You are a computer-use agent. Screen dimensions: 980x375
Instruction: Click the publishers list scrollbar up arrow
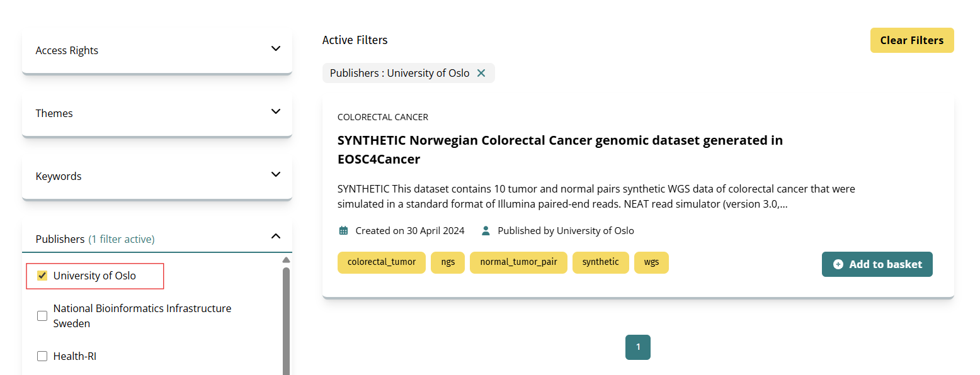tap(286, 260)
